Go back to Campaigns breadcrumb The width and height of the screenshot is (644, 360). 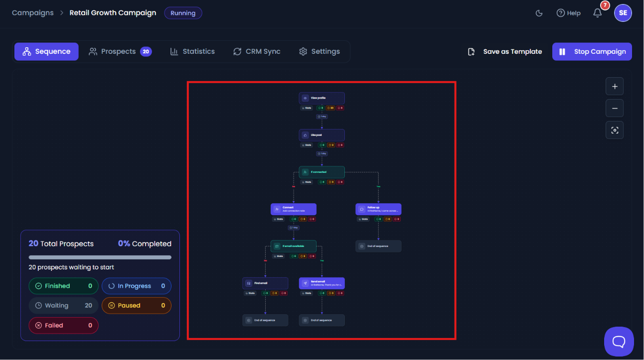pos(33,13)
